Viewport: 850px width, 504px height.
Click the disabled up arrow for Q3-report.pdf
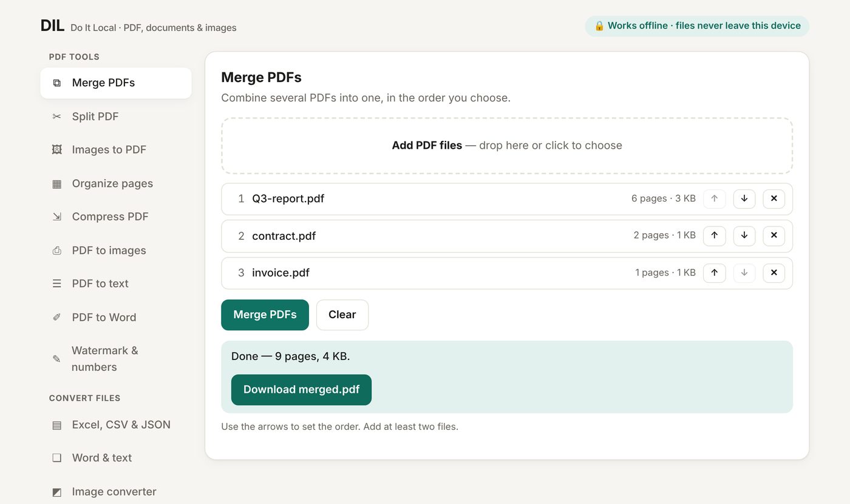click(x=715, y=199)
